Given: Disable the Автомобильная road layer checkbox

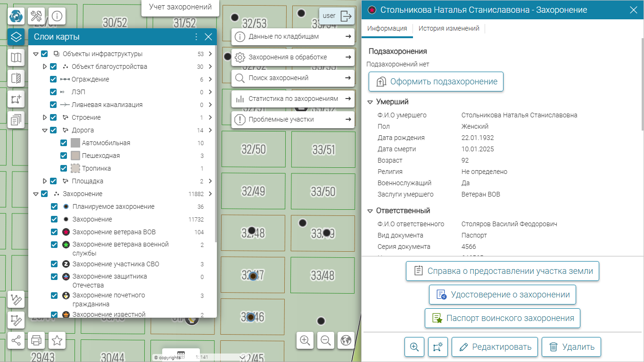Looking at the screenshot, I should coord(64,143).
